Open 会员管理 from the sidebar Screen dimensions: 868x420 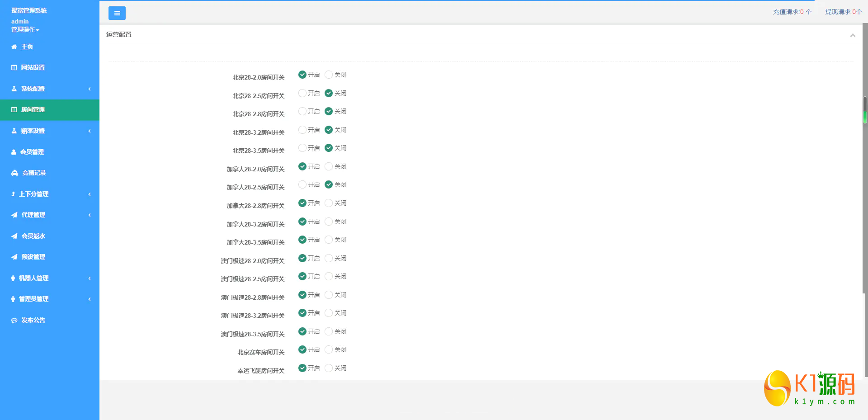(x=50, y=152)
